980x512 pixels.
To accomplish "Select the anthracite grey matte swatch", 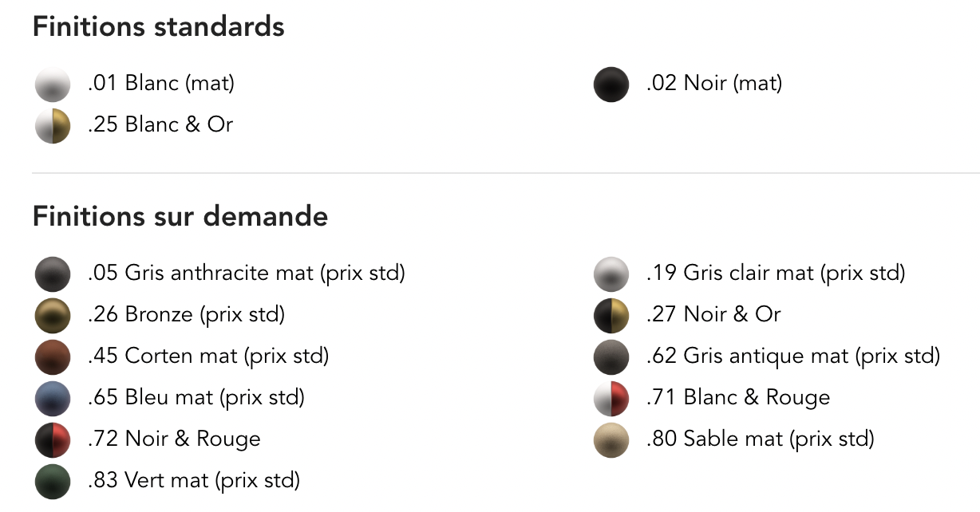I will click(x=53, y=274).
